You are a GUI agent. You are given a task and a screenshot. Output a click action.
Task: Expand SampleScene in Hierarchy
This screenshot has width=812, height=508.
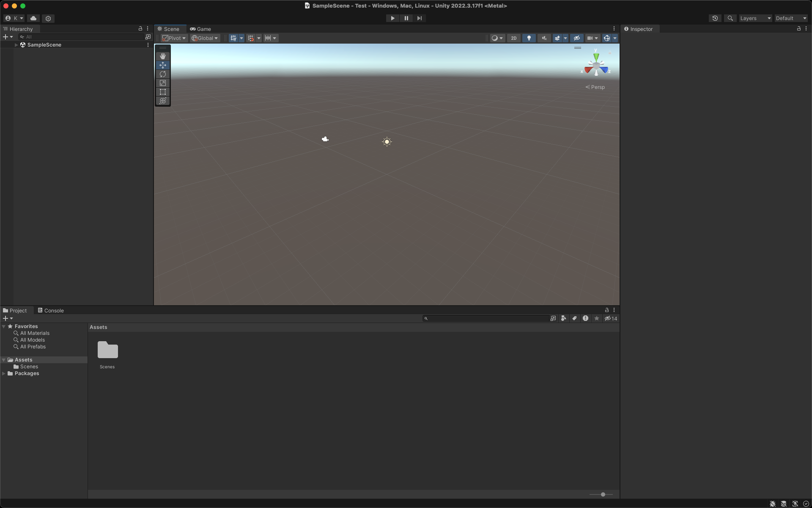(16, 45)
